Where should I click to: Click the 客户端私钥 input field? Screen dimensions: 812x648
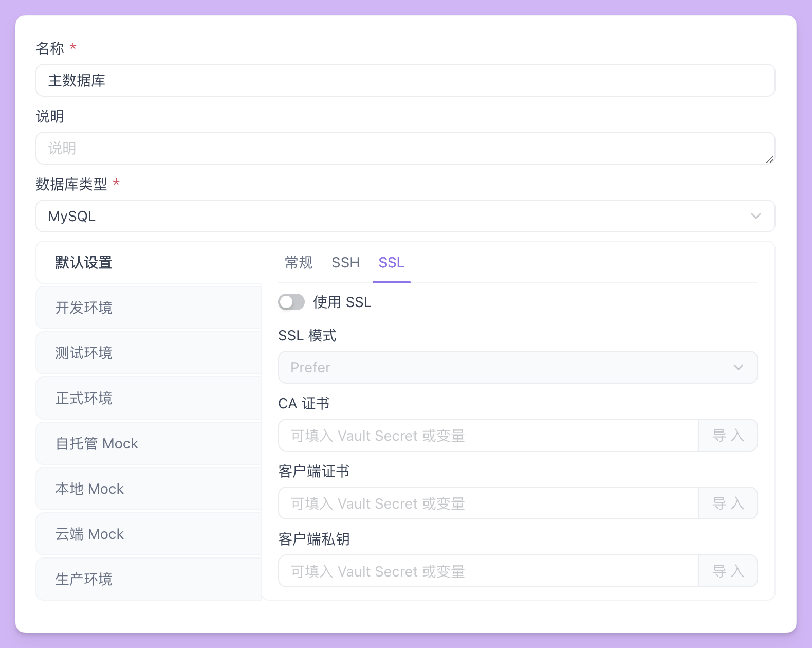click(x=489, y=571)
